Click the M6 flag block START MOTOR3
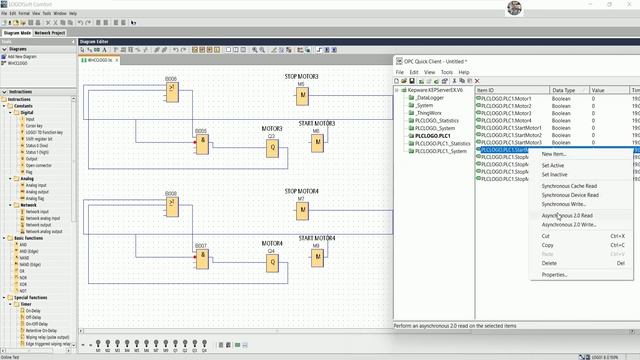This screenshot has width=640, height=360. (318, 143)
